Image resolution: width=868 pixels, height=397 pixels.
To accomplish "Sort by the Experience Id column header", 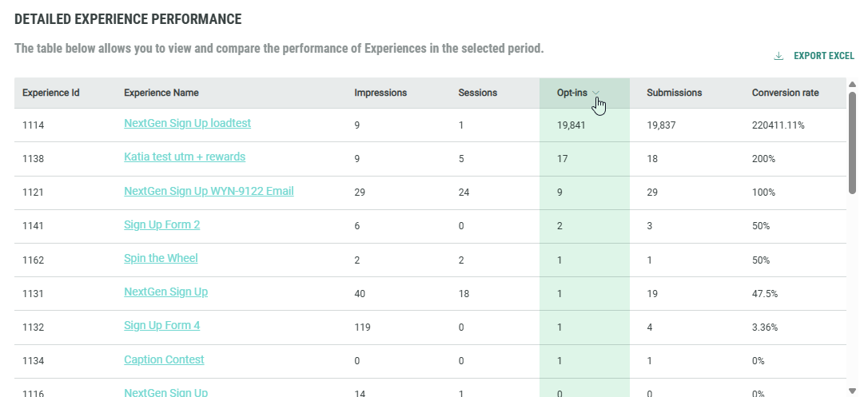I will (x=51, y=93).
